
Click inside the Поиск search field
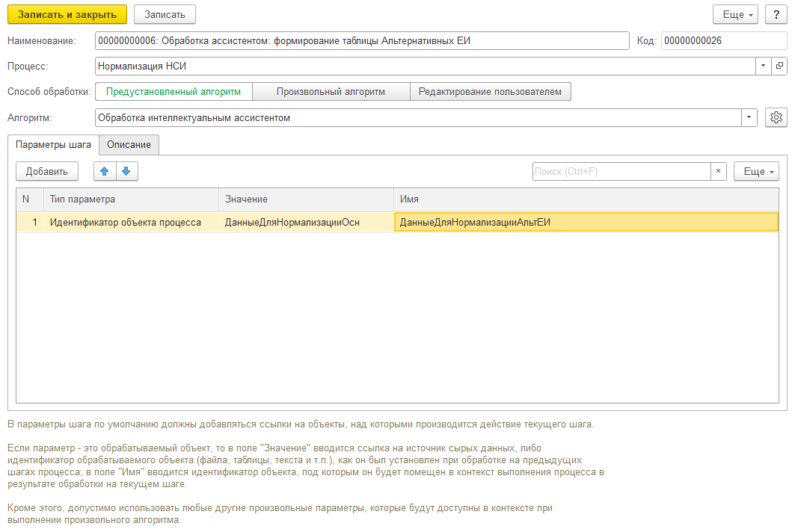point(621,171)
